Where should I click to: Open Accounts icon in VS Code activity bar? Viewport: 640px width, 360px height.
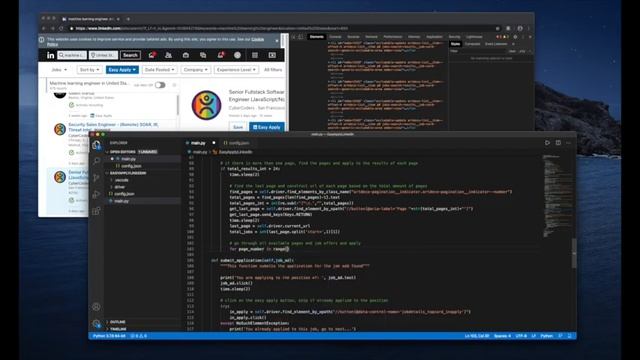96,307
